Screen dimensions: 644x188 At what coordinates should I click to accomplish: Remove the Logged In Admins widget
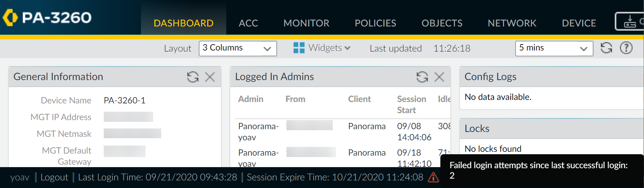tap(439, 77)
